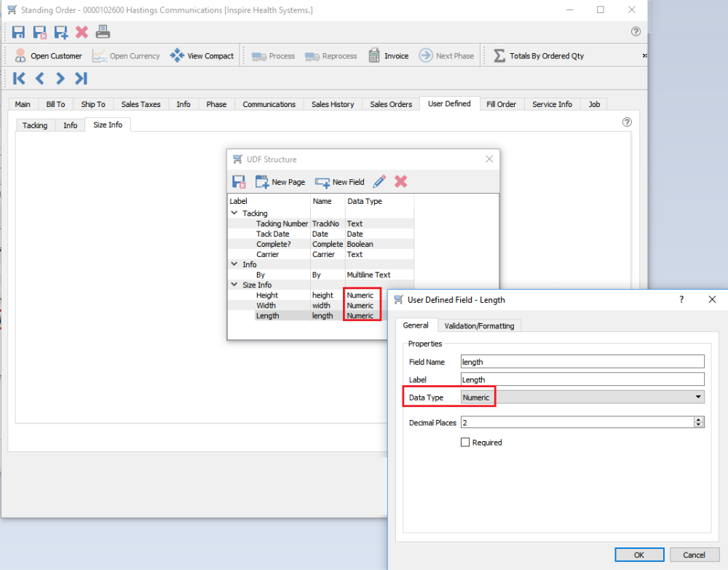Click the ? help button in dialog title

[x=681, y=300]
